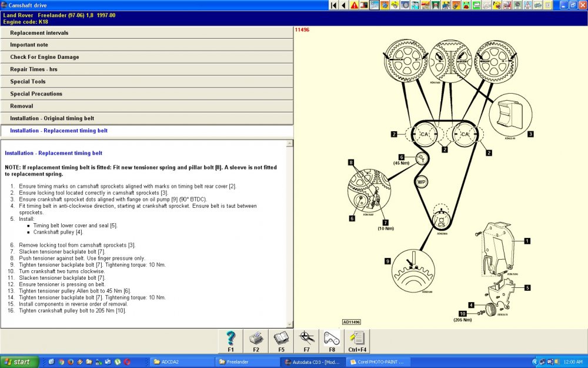Switch to Freelander folder in taskbar
The width and height of the screenshot is (588, 368).
(x=248, y=362)
